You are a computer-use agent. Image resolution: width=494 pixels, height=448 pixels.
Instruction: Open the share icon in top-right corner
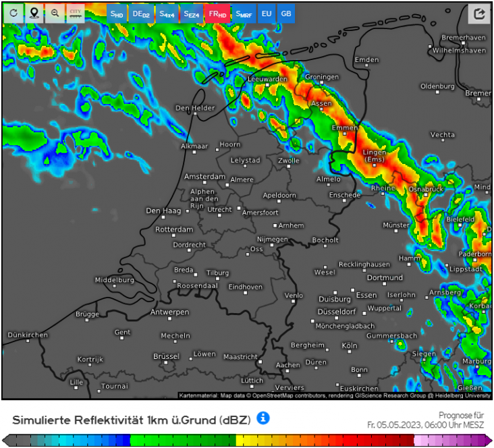point(480,13)
